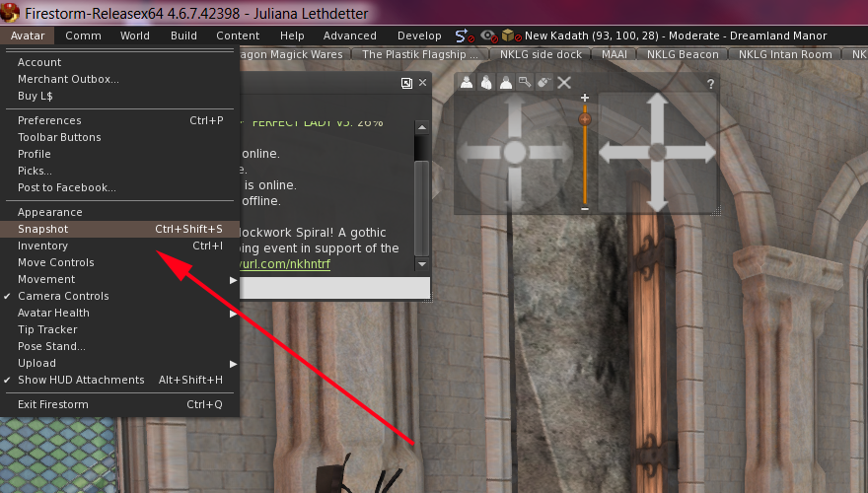Image resolution: width=868 pixels, height=493 pixels.
Task: Activate mouselook camera mode icon
Action: click(x=543, y=83)
